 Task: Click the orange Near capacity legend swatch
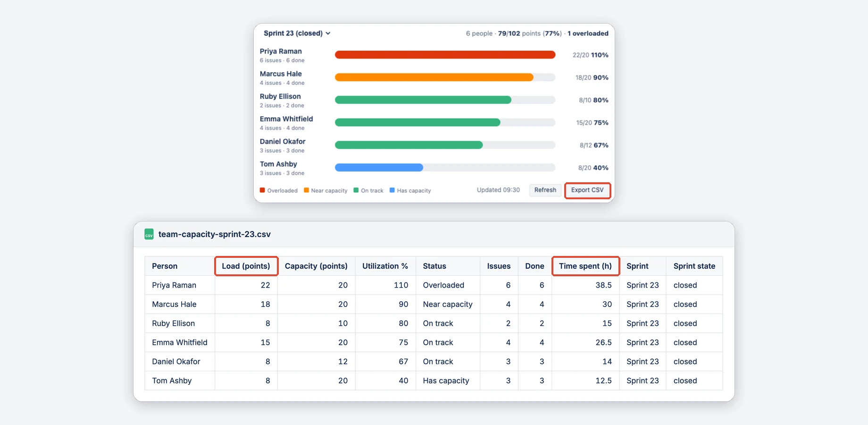click(306, 190)
